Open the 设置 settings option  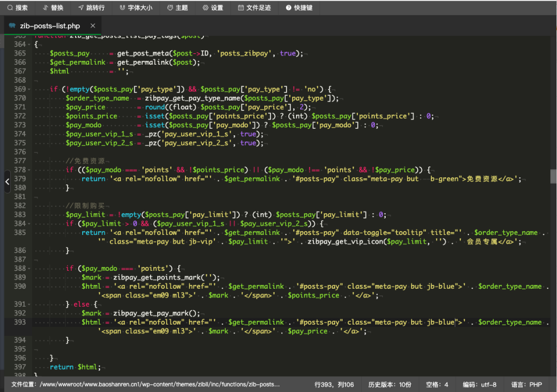click(x=213, y=8)
